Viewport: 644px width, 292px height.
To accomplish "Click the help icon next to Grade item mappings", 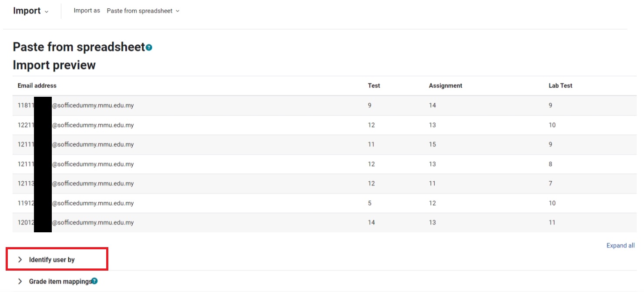I will [94, 281].
